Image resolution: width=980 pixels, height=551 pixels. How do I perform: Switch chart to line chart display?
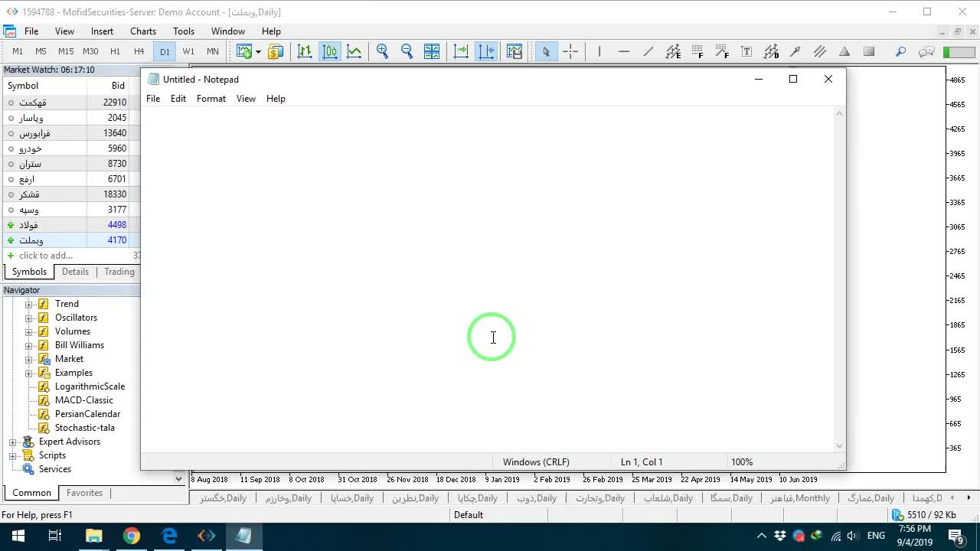point(354,51)
